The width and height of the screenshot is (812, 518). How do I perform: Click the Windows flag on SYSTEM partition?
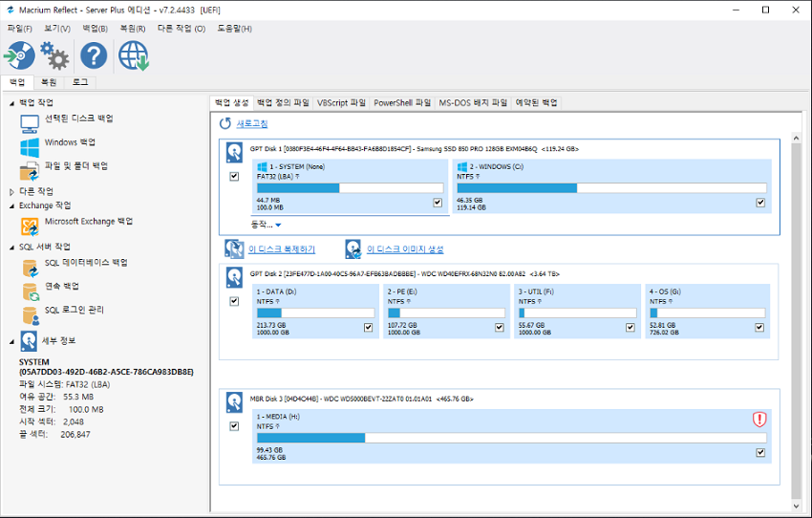262,167
